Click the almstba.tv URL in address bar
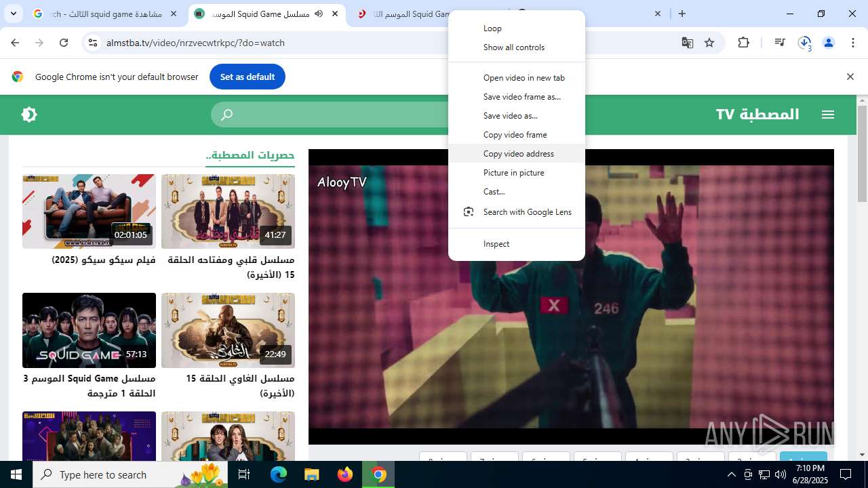This screenshot has height=488, width=868. point(195,43)
